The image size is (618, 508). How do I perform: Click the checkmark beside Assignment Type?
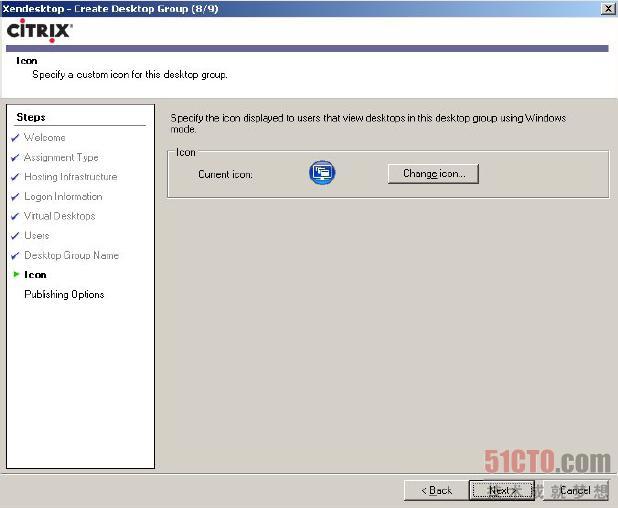point(15,157)
